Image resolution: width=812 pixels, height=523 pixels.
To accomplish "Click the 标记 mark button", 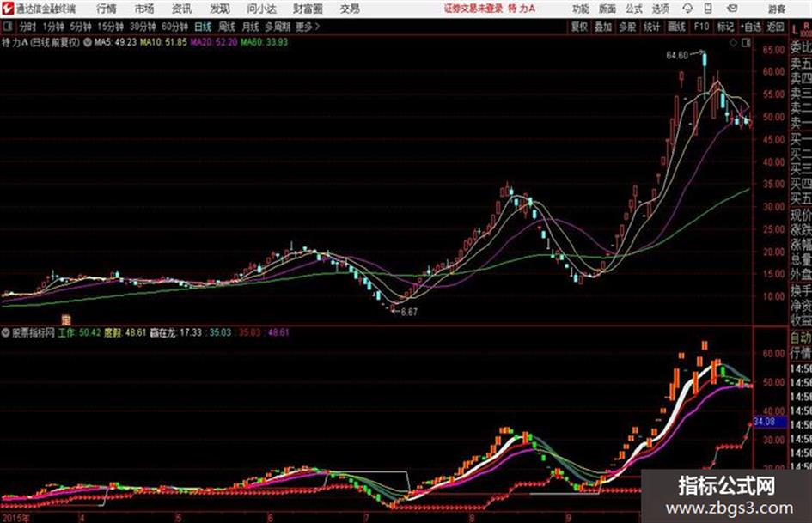I will point(725,27).
